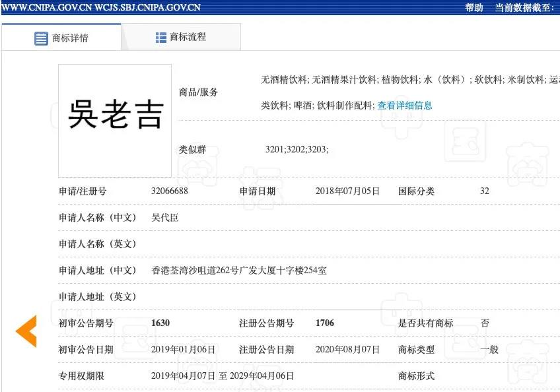This screenshot has height=392, width=560.
Task: Click the goods text starting 无酒精饮料
Action: (410, 79)
